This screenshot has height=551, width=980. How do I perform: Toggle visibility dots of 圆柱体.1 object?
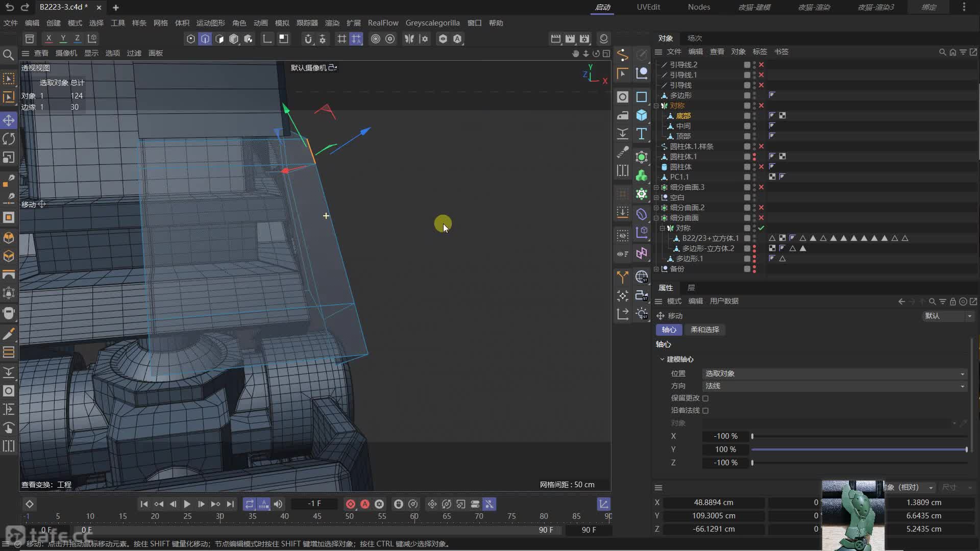tap(754, 157)
